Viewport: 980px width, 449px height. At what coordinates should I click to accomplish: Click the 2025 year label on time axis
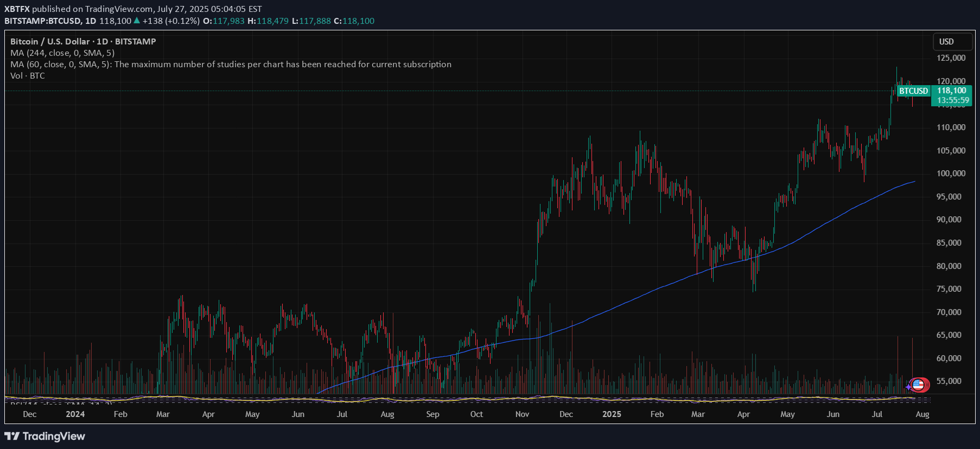tap(612, 414)
